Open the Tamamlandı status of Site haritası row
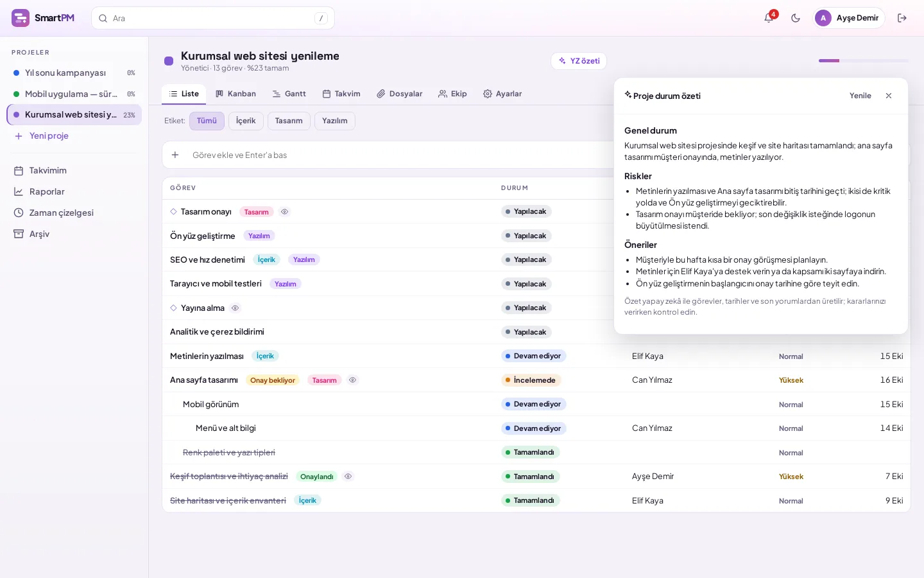This screenshot has height=578, width=924. coord(530,501)
